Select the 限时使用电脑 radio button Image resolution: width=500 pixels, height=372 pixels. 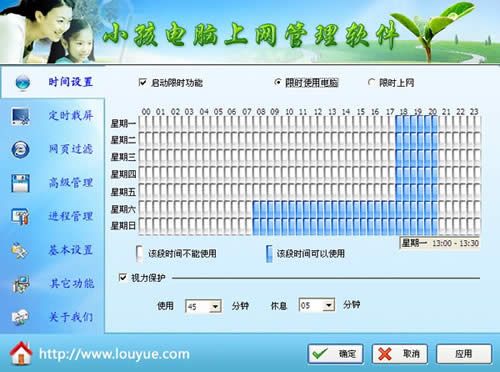(x=277, y=82)
